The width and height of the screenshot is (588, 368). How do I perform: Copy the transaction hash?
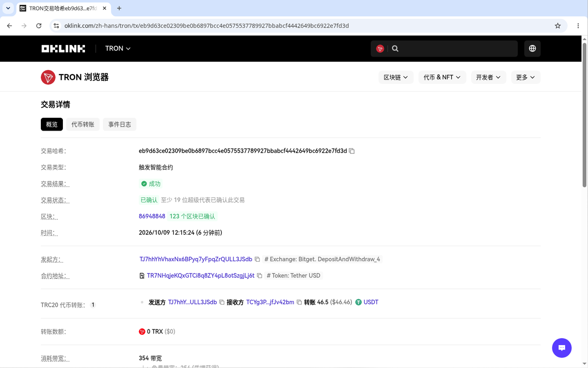click(352, 151)
